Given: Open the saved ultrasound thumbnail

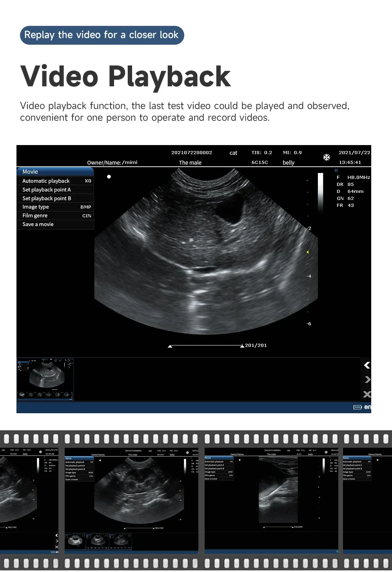Looking at the screenshot, I should tap(45, 379).
